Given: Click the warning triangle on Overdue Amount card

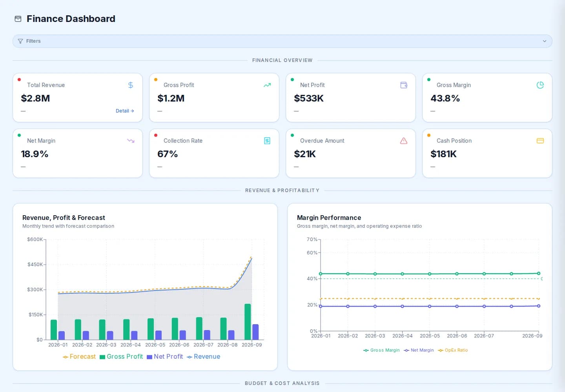Looking at the screenshot, I should click(x=404, y=141).
